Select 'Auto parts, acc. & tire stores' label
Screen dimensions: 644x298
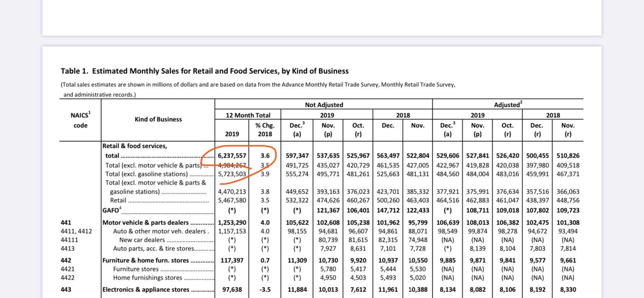point(153,248)
